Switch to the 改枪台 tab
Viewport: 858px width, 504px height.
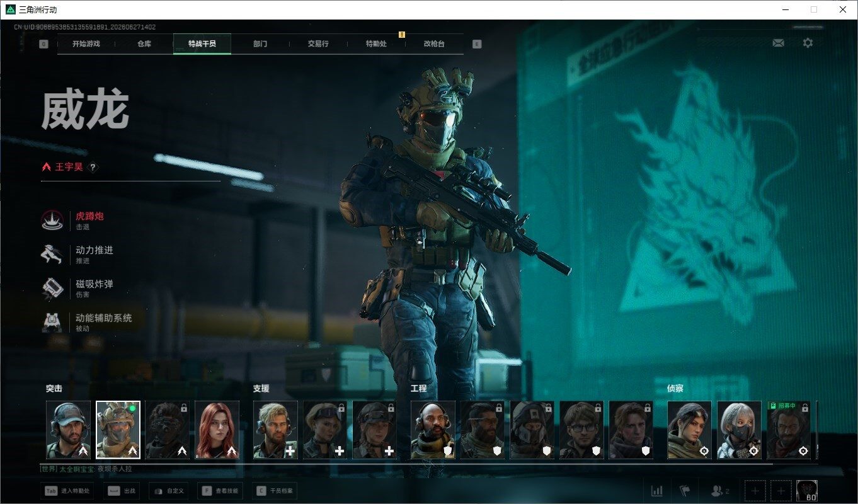(x=434, y=44)
